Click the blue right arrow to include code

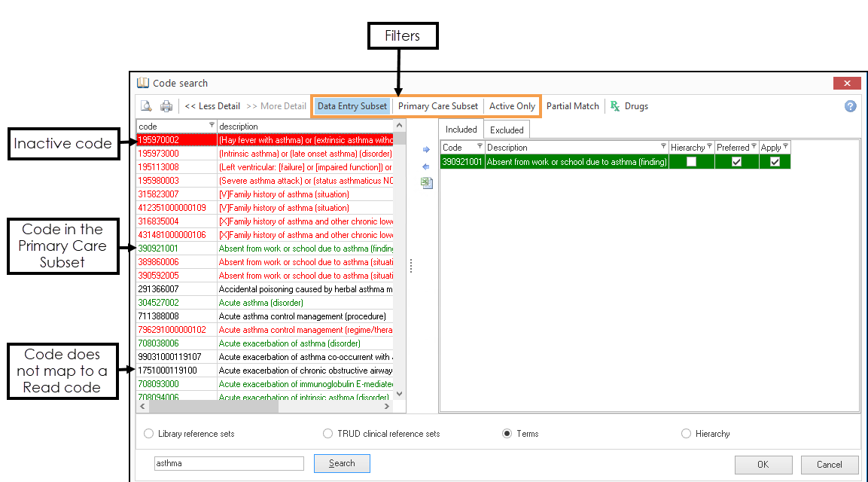click(x=426, y=150)
